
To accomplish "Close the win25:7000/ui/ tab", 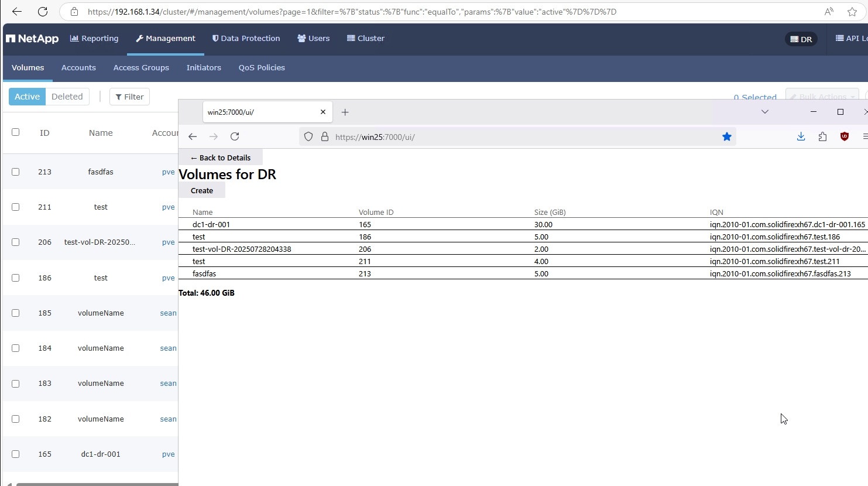I will click(x=323, y=112).
